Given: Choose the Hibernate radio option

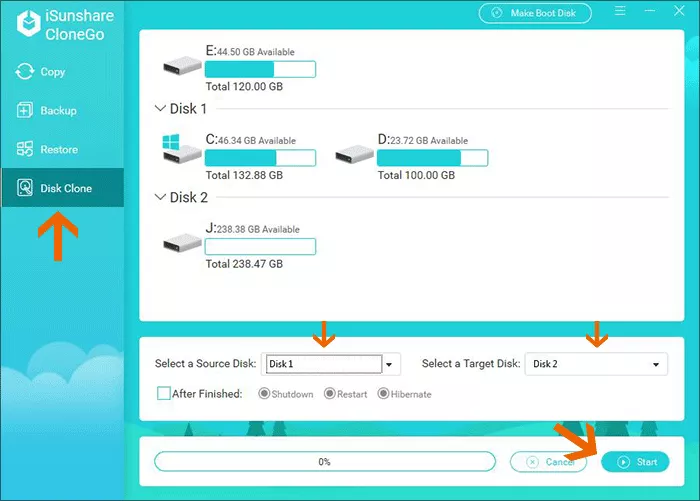Looking at the screenshot, I should tap(383, 393).
